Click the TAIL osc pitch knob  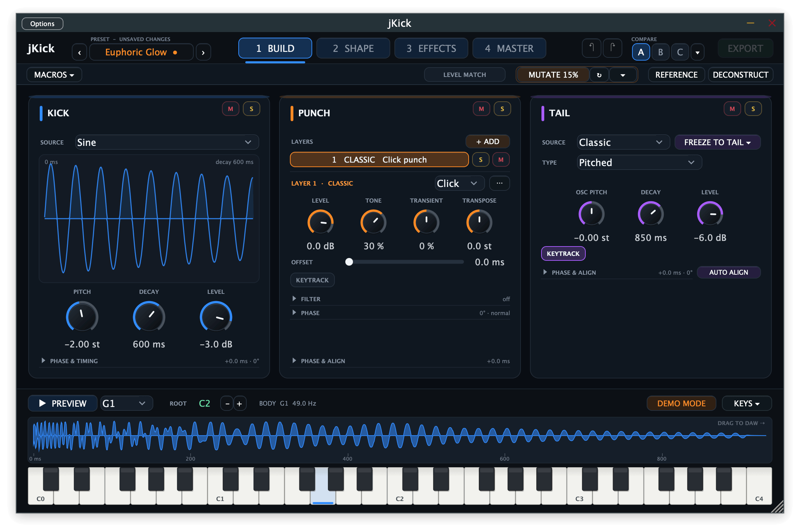coord(591,213)
